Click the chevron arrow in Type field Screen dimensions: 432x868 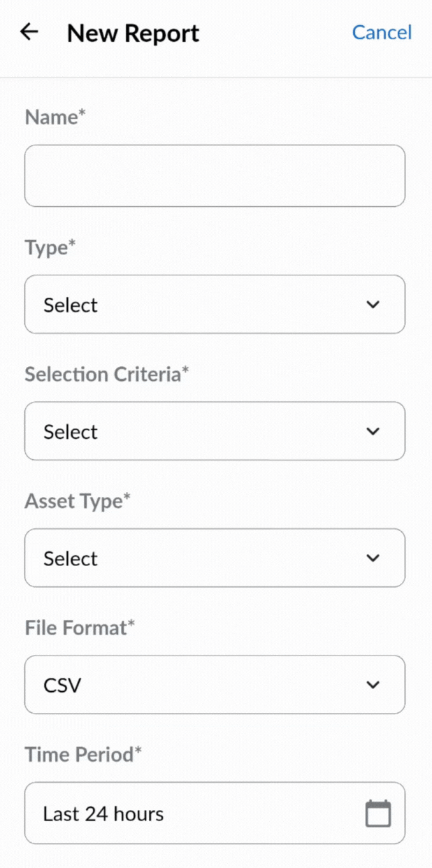373,305
